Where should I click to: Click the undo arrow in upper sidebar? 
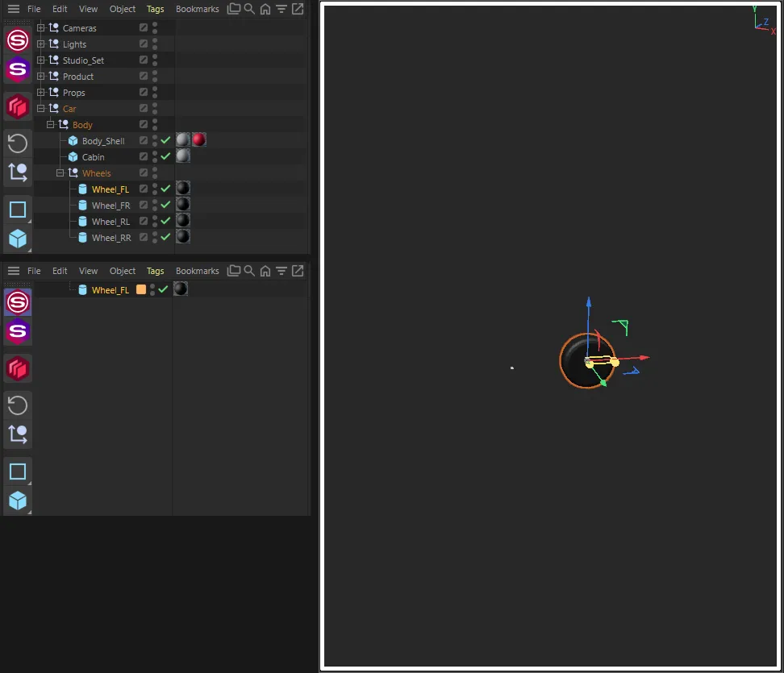click(18, 143)
